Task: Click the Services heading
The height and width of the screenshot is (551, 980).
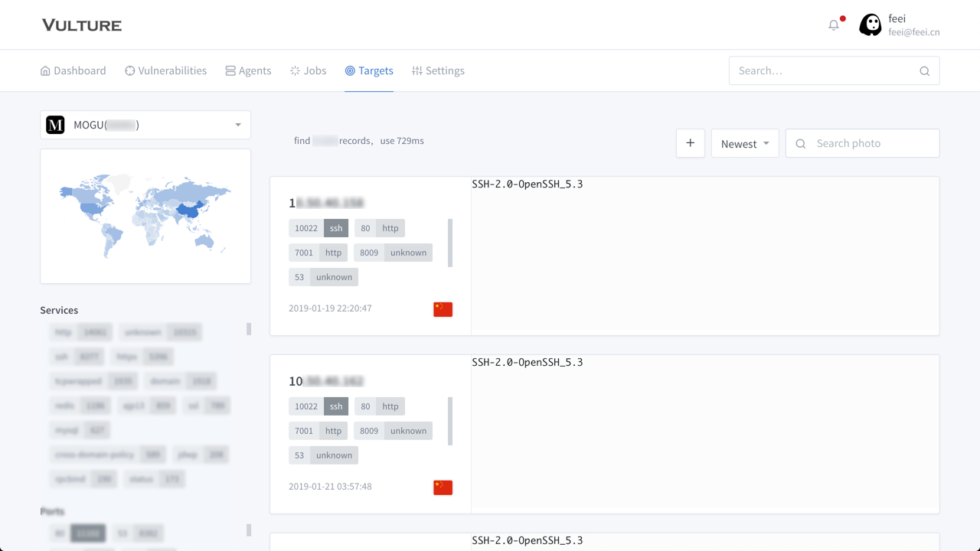Action: point(59,310)
